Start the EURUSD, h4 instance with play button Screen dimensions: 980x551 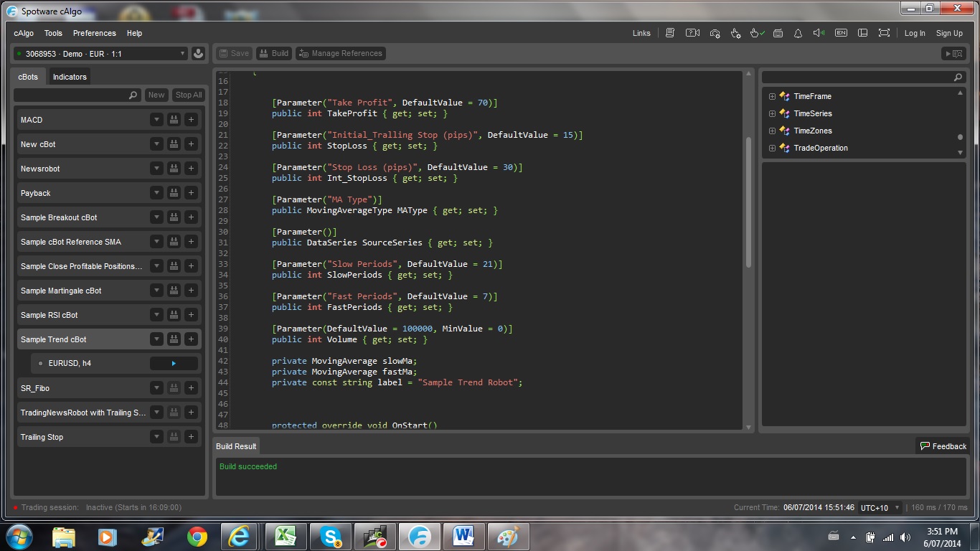click(174, 364)
